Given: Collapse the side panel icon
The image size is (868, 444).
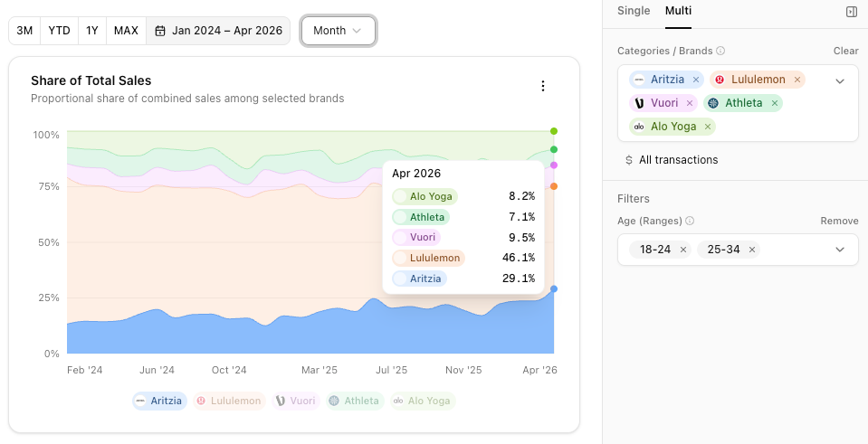Looking at the screenshot, I should [x=852, y=12].
